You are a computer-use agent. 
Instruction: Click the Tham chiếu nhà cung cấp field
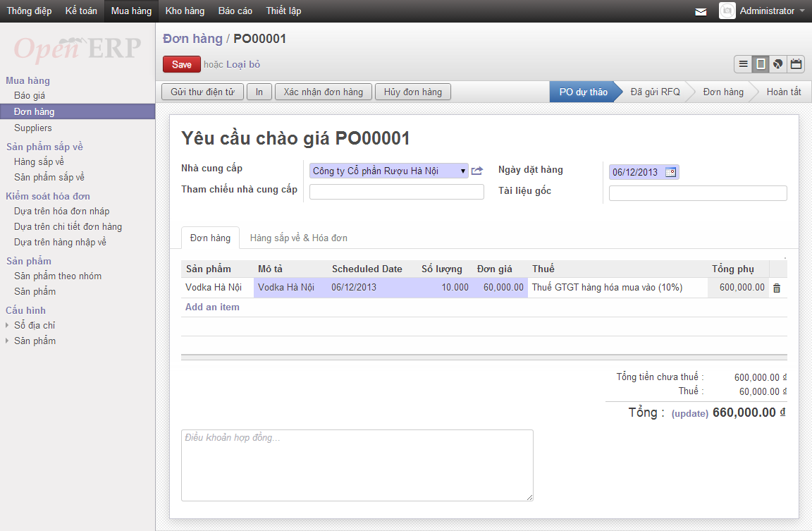397,192
